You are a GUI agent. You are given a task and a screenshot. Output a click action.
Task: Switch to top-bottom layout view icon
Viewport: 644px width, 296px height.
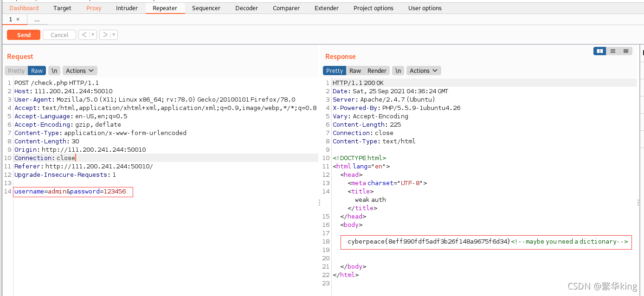[613, 51]
